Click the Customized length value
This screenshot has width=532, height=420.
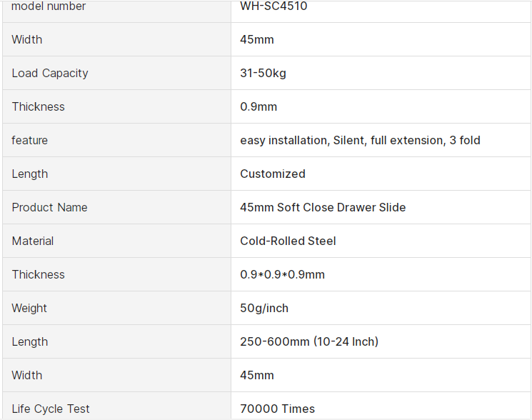click(x=272, y=174)
